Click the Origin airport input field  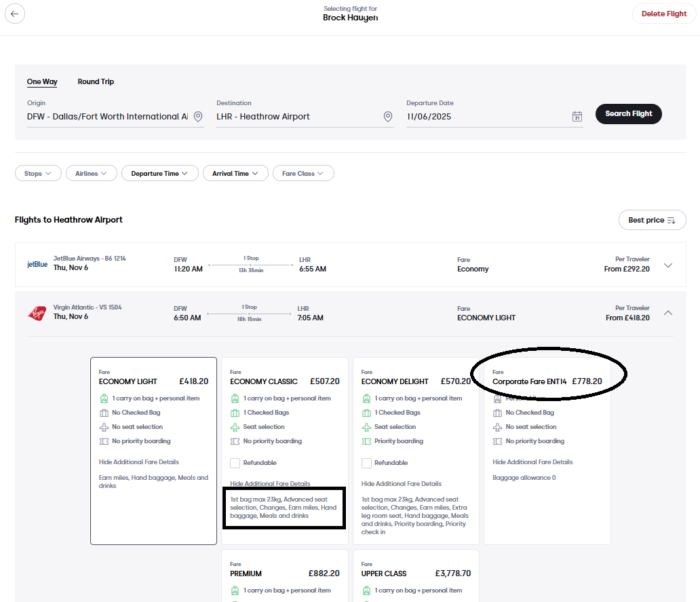[x=115, y=117]
